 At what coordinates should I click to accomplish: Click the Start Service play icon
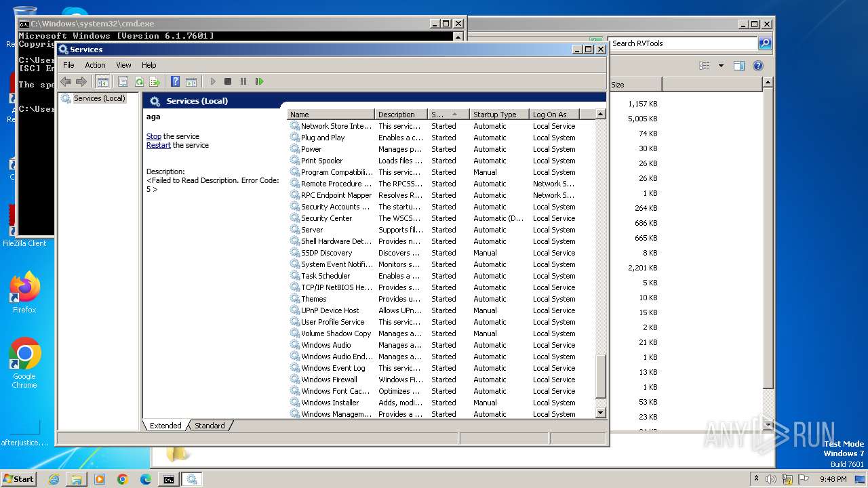(212, 81)
